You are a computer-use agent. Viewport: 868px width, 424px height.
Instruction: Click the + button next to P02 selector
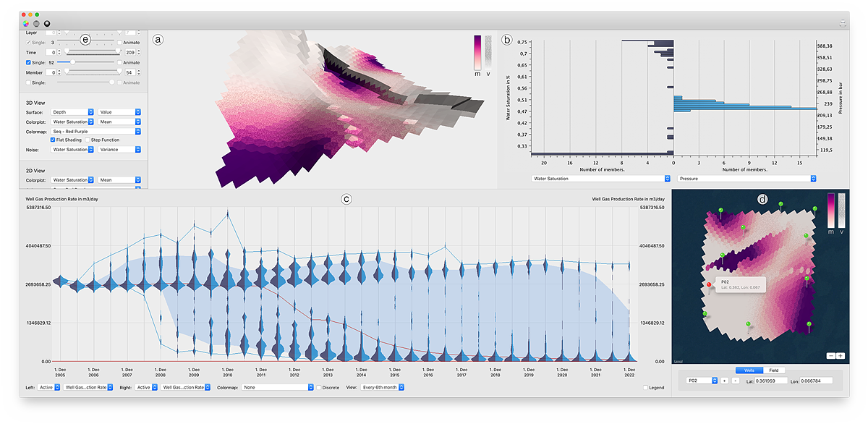724,381
